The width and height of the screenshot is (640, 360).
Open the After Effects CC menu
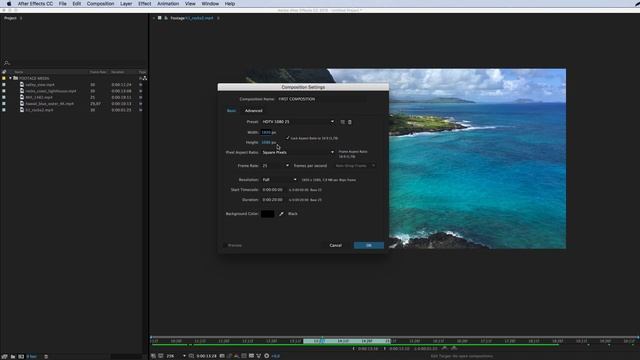35,4
